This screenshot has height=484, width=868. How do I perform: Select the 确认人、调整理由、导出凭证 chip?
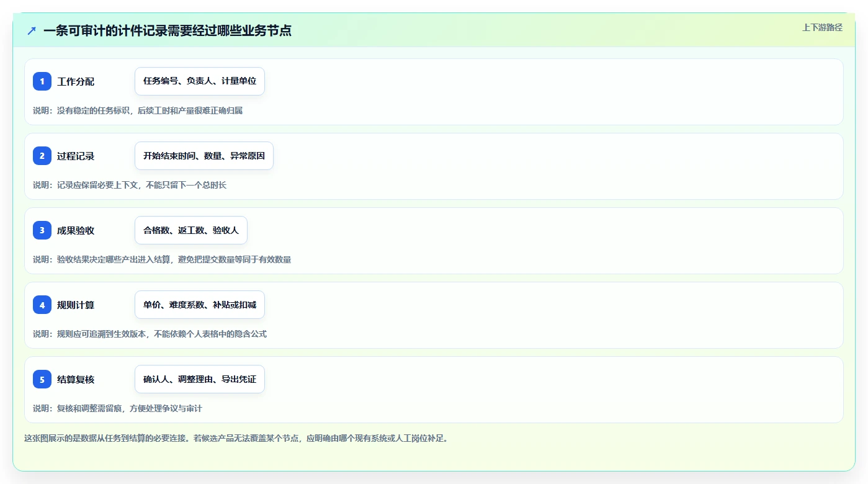click(200, 379)
